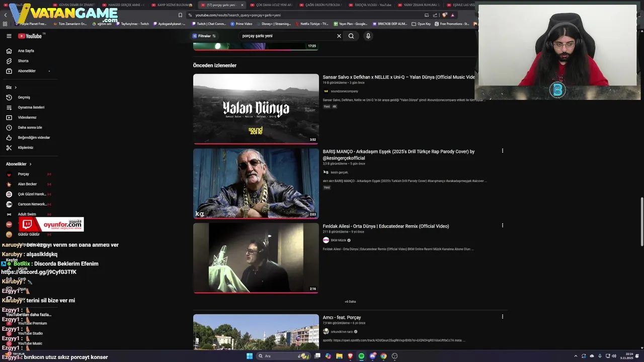
Task: Open YouTube Studio in sidebar
Action: [x=30, y=333]
